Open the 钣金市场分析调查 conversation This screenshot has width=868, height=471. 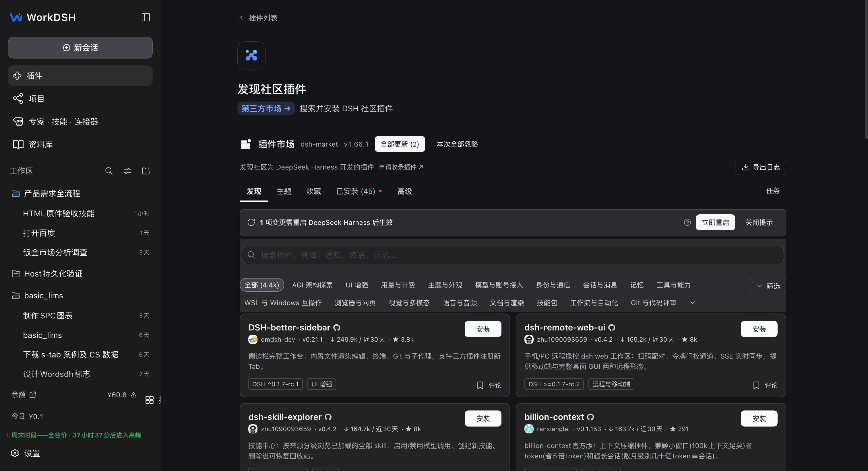tap(80, 252)
